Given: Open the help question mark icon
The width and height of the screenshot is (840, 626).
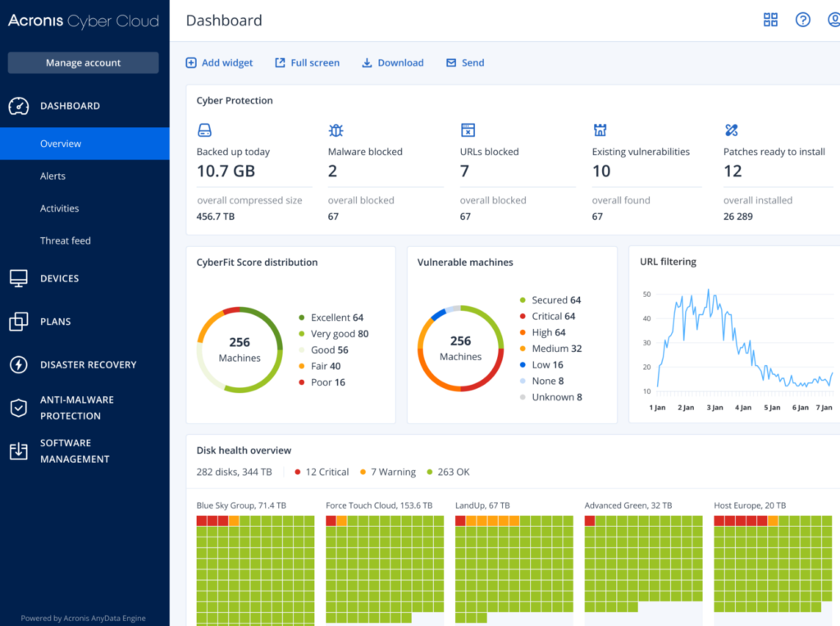Looking at the screenshot, I should [x=802, y=21].
